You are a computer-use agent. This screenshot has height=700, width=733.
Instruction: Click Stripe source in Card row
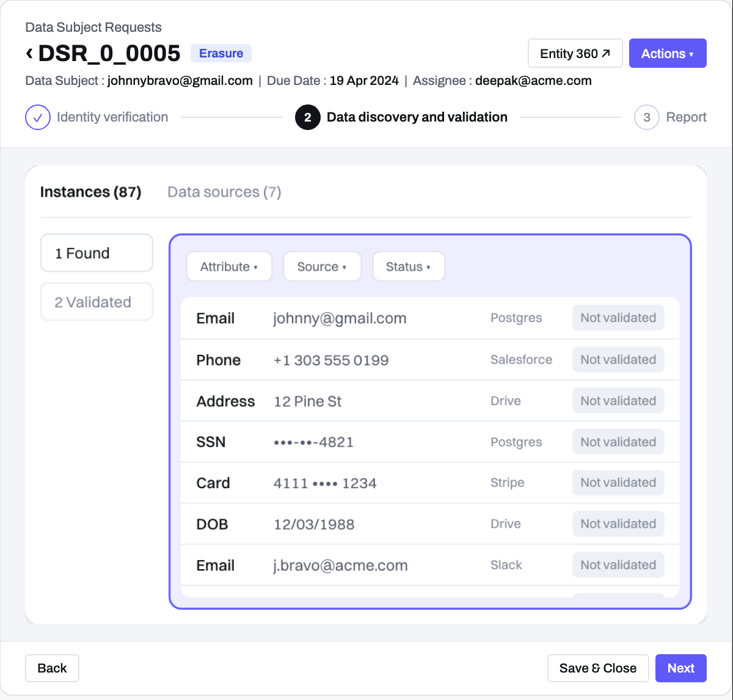[507, 483]
